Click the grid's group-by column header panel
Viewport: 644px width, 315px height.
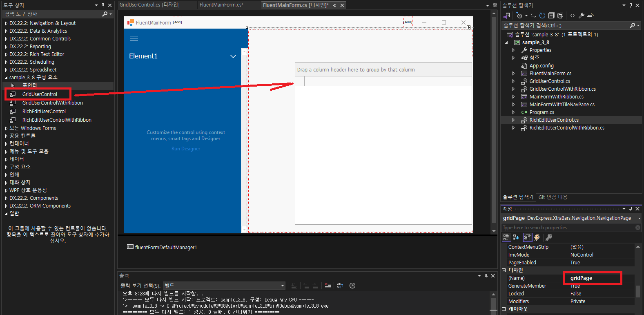tap(383, 69)
